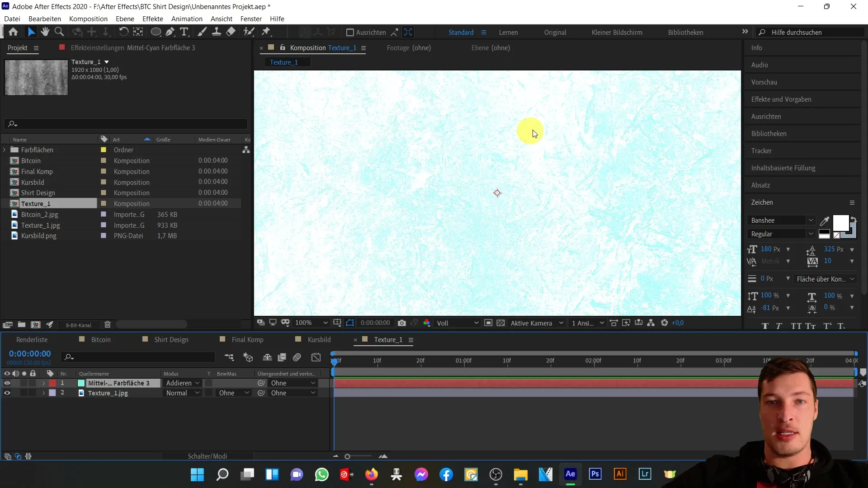Toggle lock on Komposition viewer panel
868x488 pixels.
(283, 47)
